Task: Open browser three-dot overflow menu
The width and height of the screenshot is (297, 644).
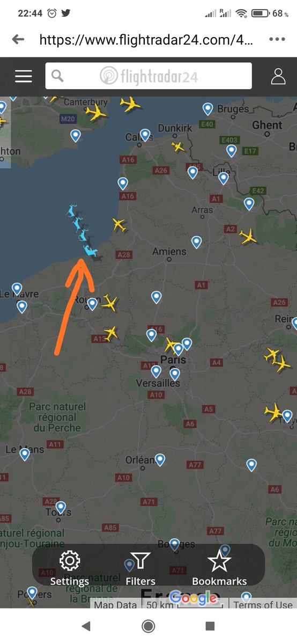Action: pos(277,39)
